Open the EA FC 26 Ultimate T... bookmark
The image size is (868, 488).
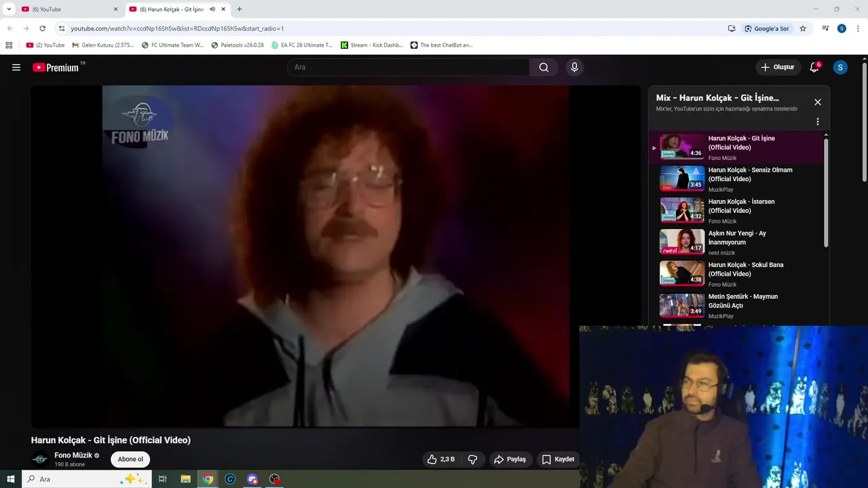[302, 45]
